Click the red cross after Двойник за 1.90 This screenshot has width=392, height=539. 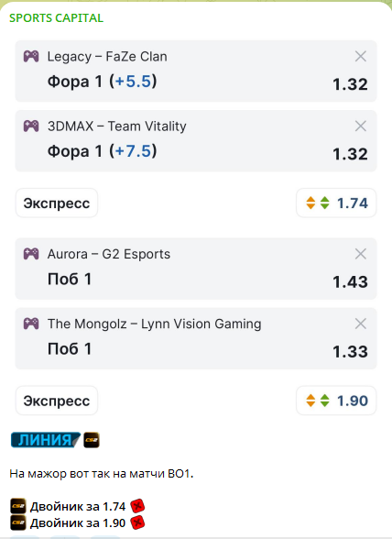[137, 522]
